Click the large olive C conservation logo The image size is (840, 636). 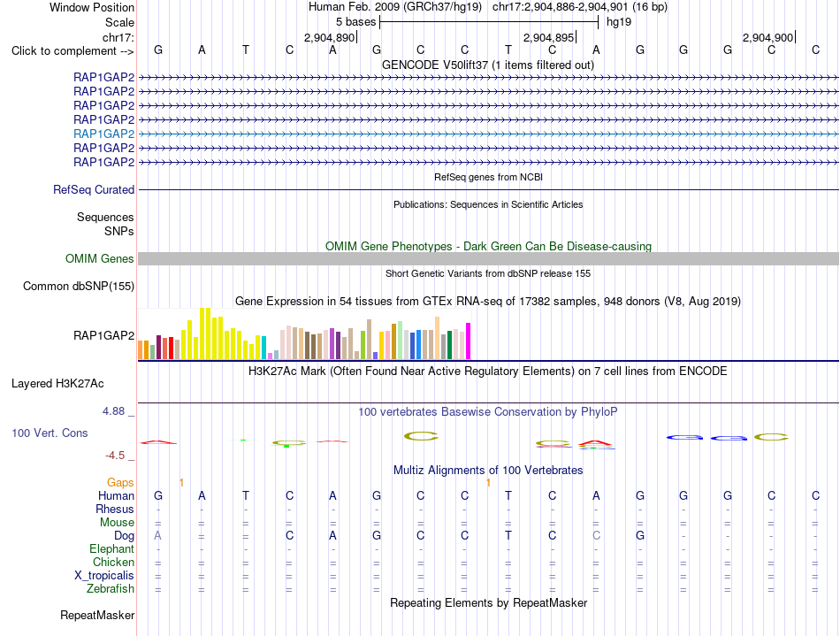click(421, 436)
